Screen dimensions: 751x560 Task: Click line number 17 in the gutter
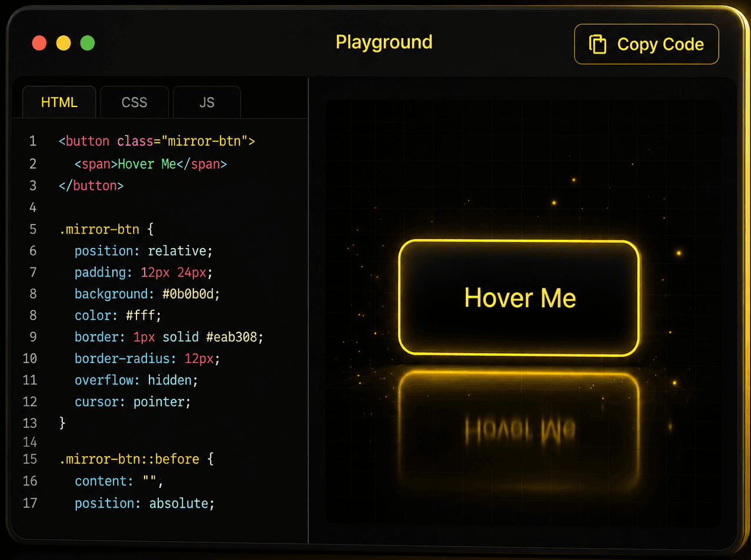tap(30, 503)
